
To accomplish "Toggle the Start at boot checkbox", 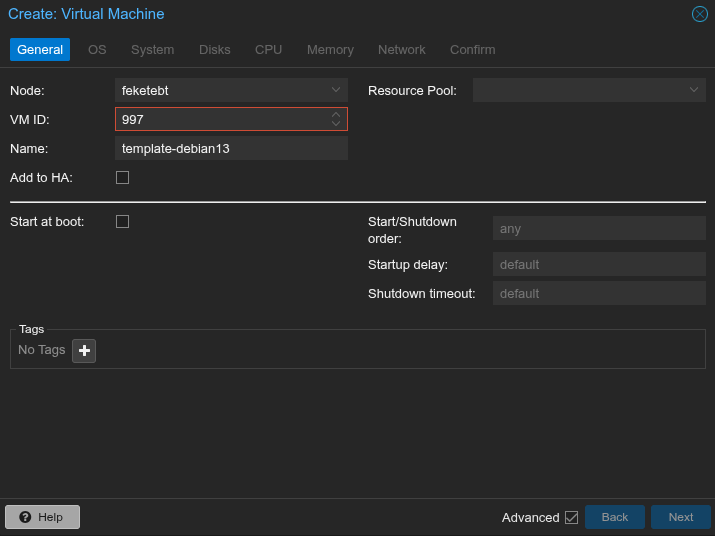I will tap(123, 222).
